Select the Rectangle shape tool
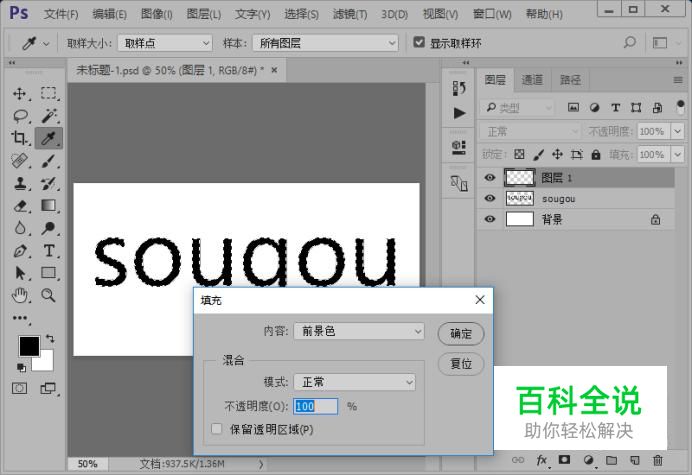Viewport: 692px width, 475px height. point(49,273)
